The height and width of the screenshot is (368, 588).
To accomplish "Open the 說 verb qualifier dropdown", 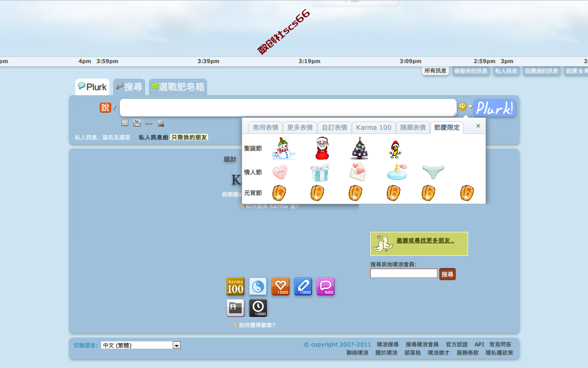I will 106,107.
